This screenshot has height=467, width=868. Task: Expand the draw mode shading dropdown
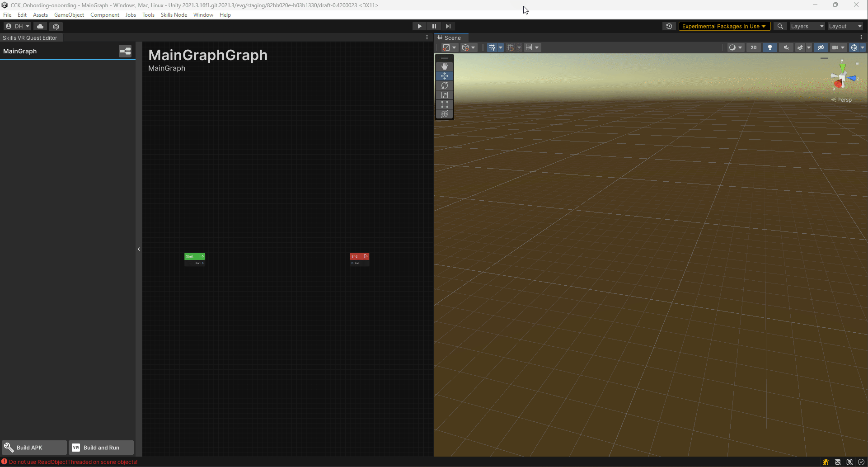coord(736,47)
